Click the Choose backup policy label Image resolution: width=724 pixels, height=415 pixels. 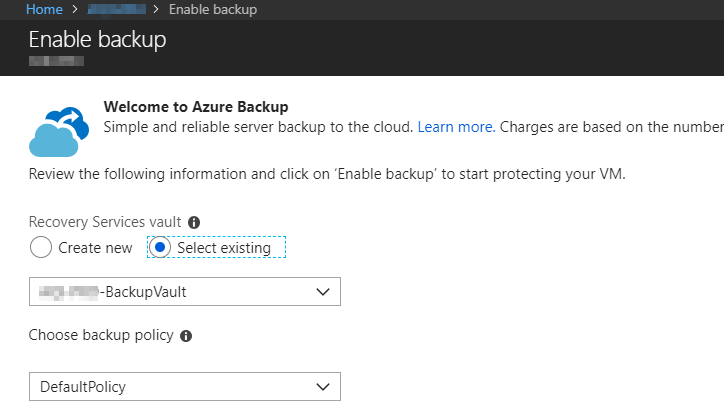point(101,336)
